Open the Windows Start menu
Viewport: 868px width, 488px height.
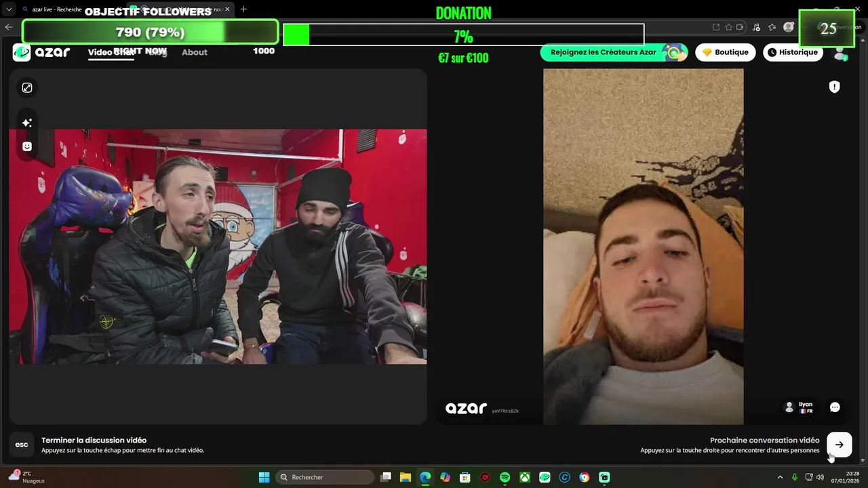[264, 477]
